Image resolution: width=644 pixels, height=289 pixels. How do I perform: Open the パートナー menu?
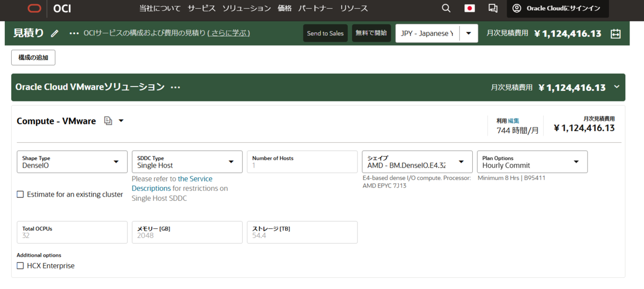click(x=316, y=8)
